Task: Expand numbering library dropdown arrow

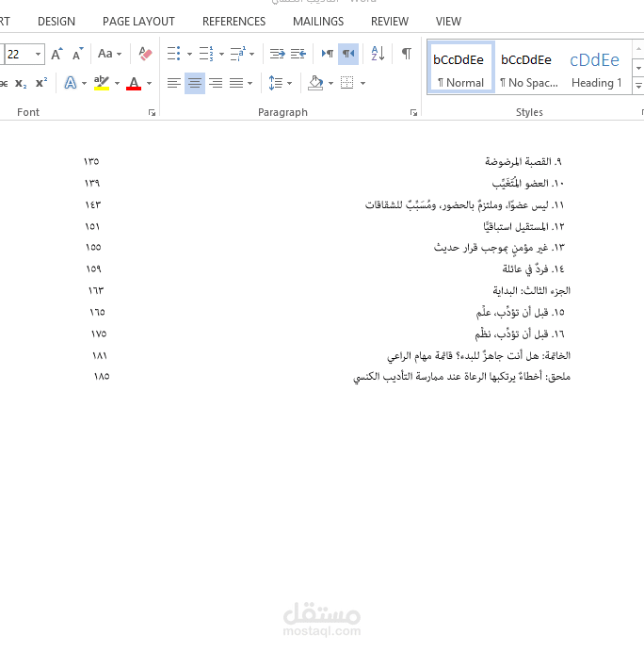Action: click(221, 54)
